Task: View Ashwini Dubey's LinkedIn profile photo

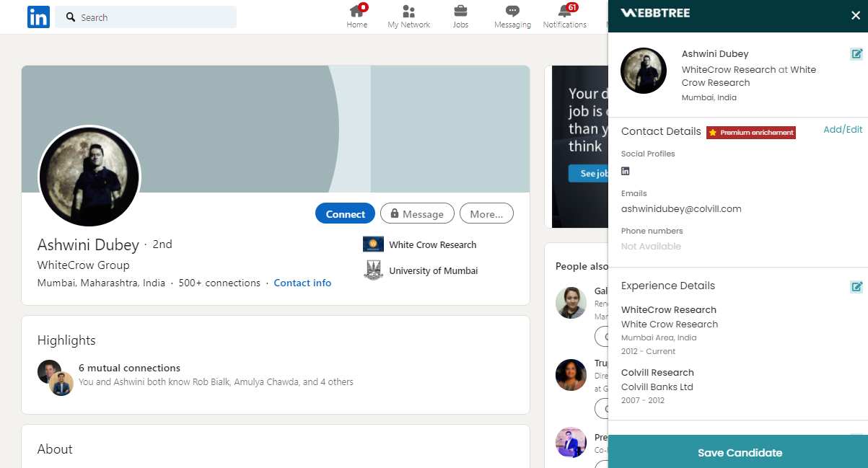Action: [89, 177]
